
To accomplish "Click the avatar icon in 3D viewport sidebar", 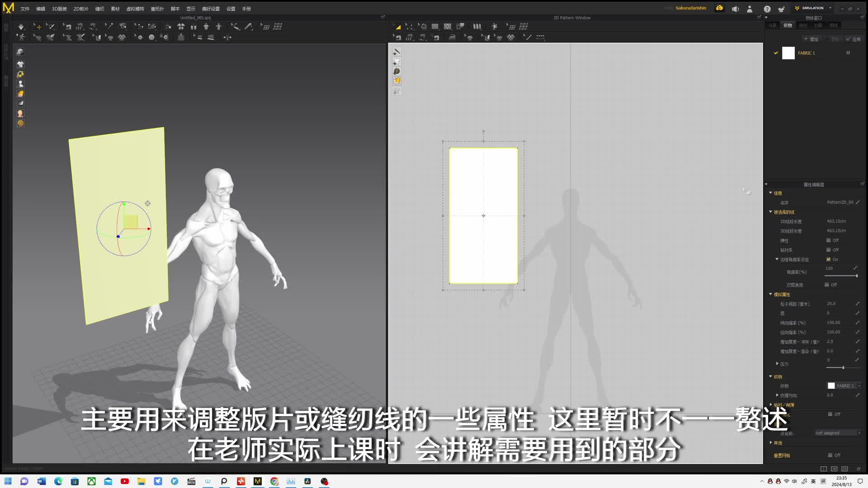I will coord(20,84).
